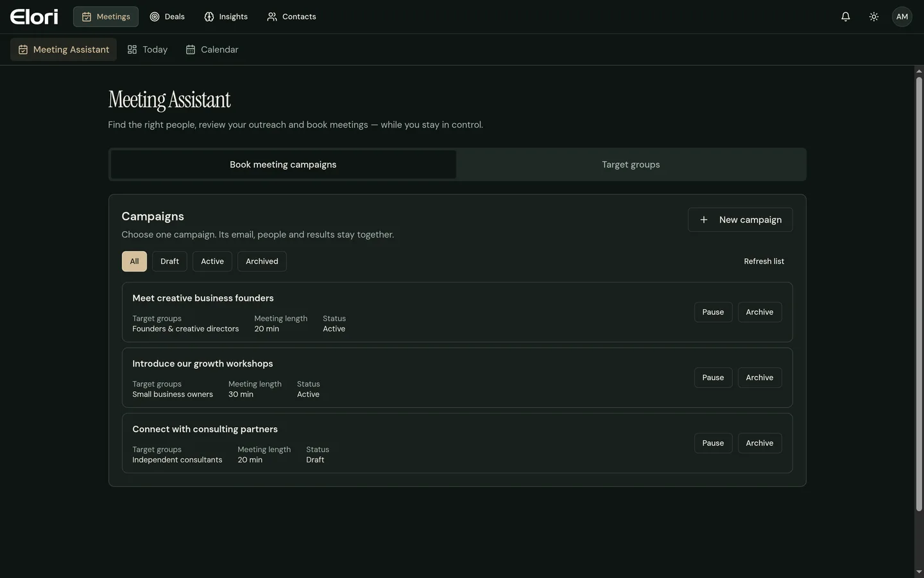Open the Meet creative business founders campaign title
The height and width of the screenshot is (578, 924).
(x=203, y=298)
